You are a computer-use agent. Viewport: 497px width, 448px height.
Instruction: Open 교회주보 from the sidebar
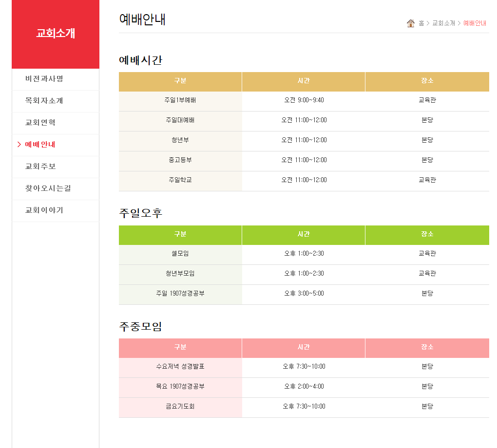tap(40, 167)
